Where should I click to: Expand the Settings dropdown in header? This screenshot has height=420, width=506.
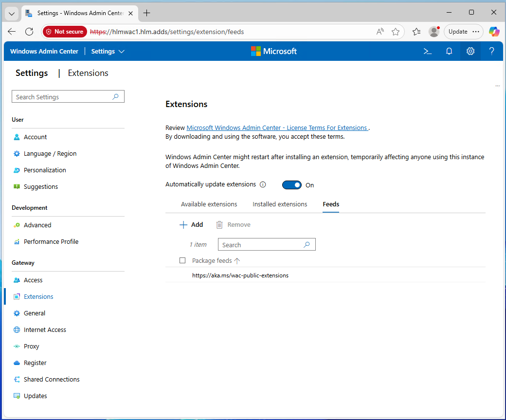(x=108, y=51)
